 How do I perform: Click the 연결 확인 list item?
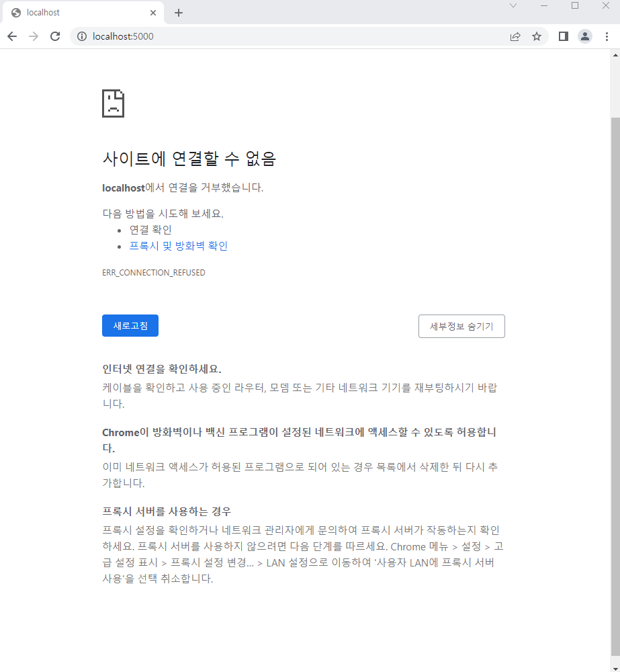coord(150,230)
